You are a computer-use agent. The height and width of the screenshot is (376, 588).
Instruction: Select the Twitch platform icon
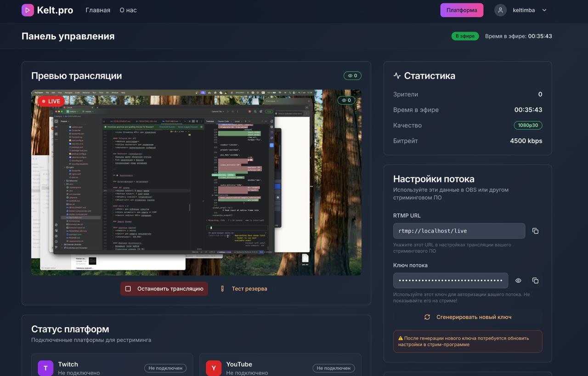(x=45, y=368)
